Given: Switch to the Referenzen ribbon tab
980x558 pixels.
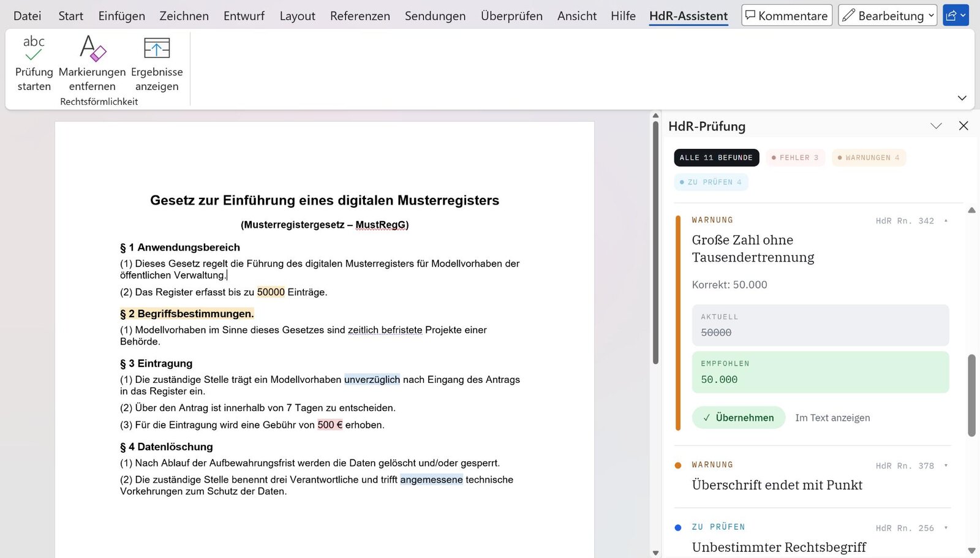Looking at the screenshot, I should click(x=360, y=16).
